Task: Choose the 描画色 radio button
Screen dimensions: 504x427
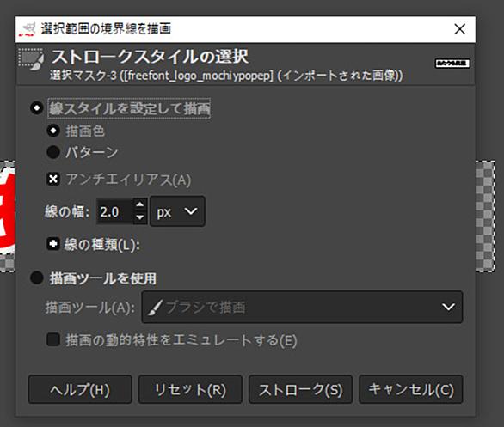Action: [x=53, y=131]
